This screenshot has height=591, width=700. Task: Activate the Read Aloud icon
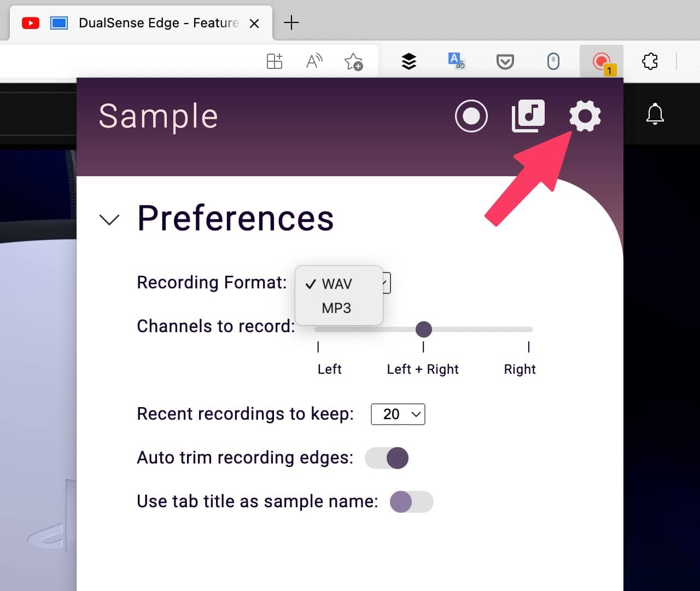tap(314, 61)
